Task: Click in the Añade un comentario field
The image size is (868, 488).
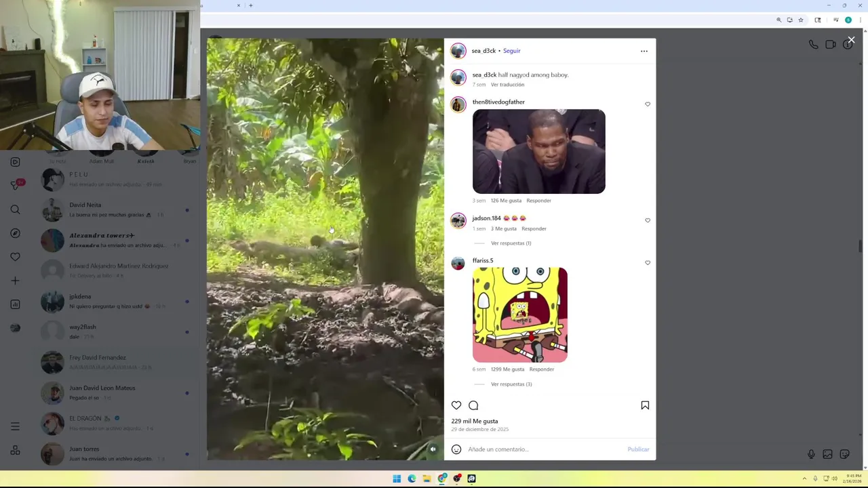Action: [x=545, y=449]
